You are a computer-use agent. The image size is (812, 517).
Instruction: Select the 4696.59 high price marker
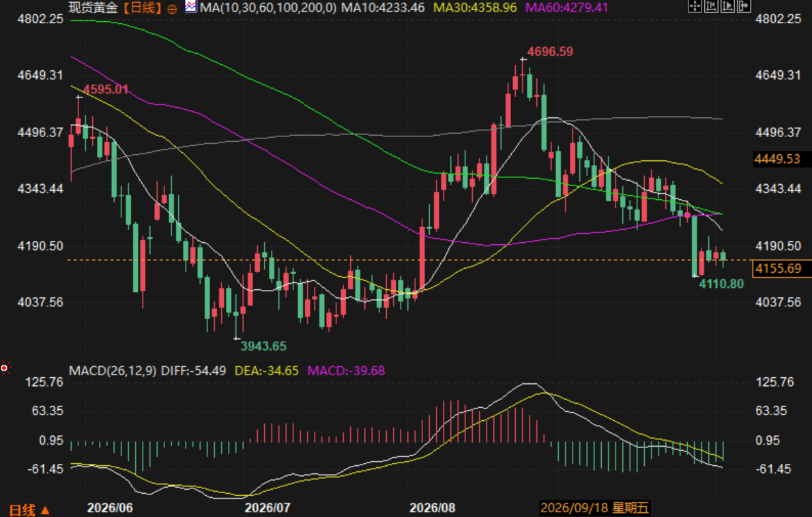tap(550, 52)
